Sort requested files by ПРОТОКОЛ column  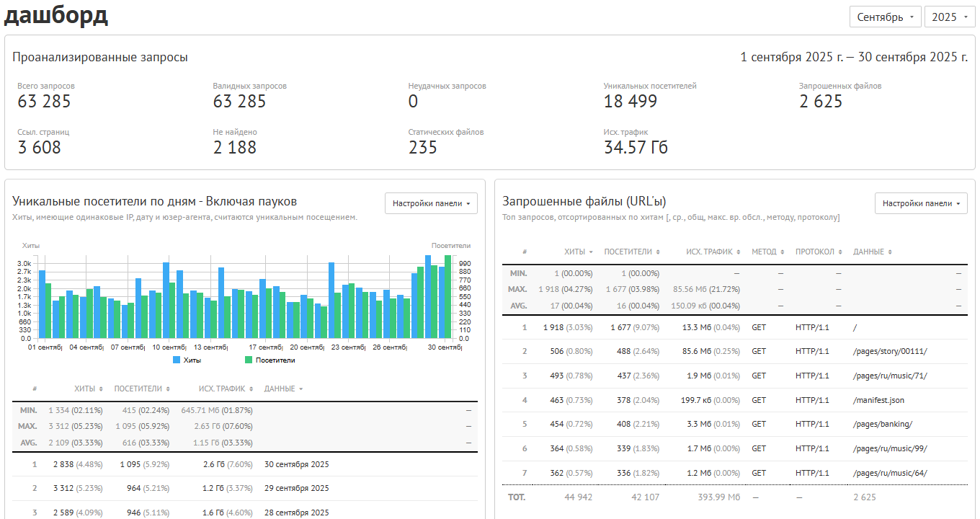click(x=819, y=252)
